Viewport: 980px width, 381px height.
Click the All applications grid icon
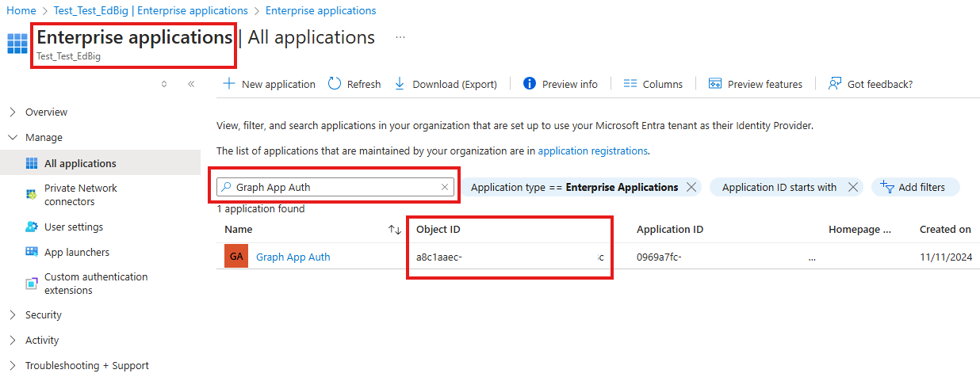[32, 163]
